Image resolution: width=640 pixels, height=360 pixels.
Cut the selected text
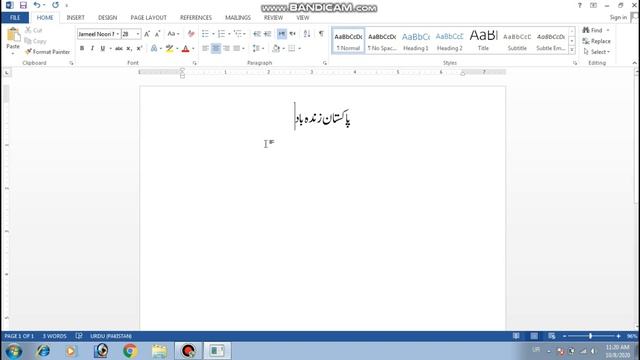(x=34, y=30)
